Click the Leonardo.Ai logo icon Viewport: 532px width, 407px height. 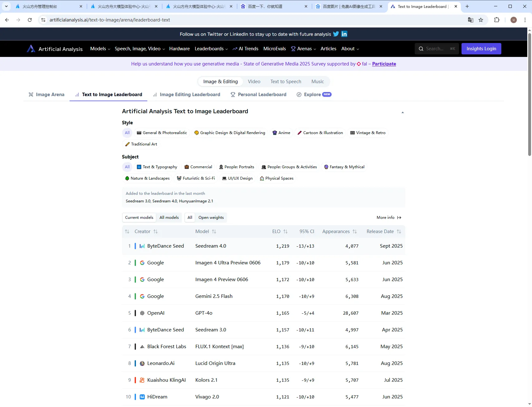click(x=142, y=363)
